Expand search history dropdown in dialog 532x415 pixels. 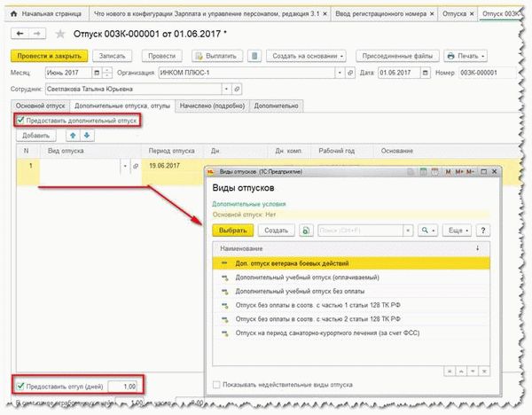(x=408, y=231)
